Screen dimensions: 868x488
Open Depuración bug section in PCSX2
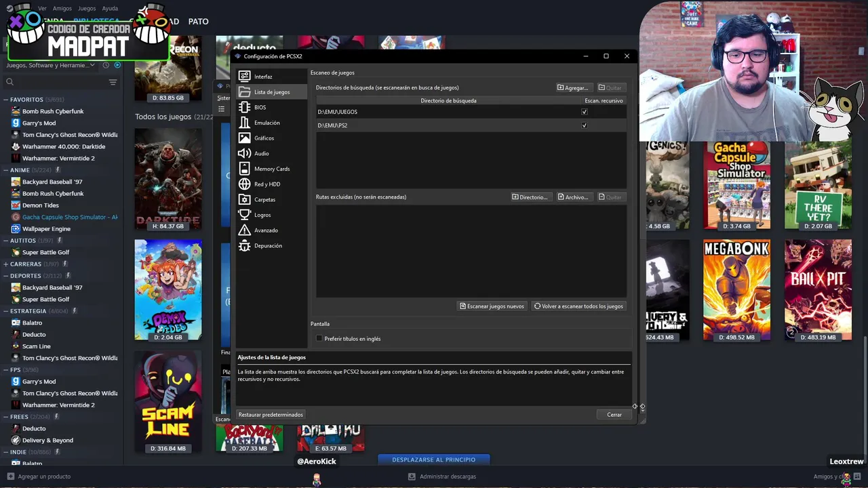271,245
